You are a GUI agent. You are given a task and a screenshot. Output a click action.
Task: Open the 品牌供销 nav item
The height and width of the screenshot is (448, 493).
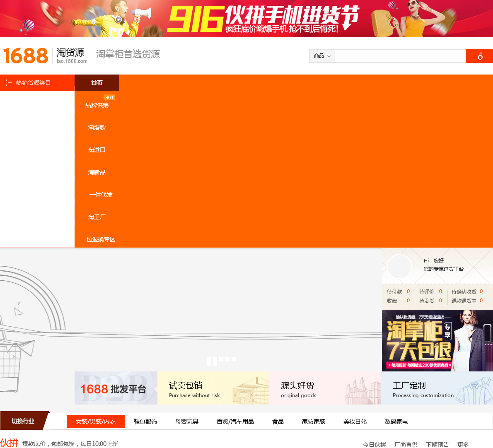[x=97, y=105]
